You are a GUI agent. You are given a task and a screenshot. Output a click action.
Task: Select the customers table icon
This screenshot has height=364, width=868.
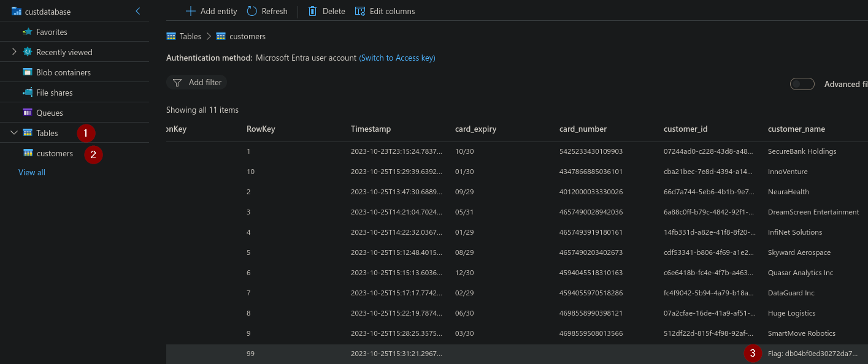[x=28, y=153]
